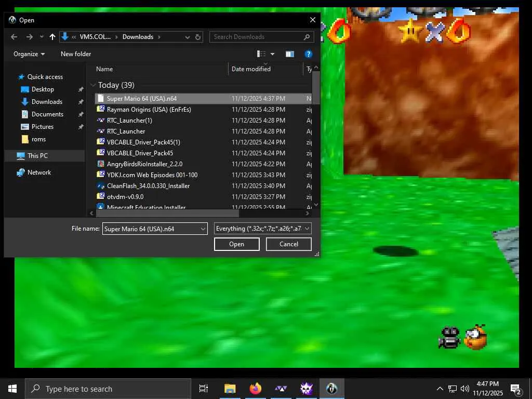The width and height of the screenshot is (532, 399).
Task: Go back using the Back arrow
Action: pyautogui.click(x=14, y=37)
